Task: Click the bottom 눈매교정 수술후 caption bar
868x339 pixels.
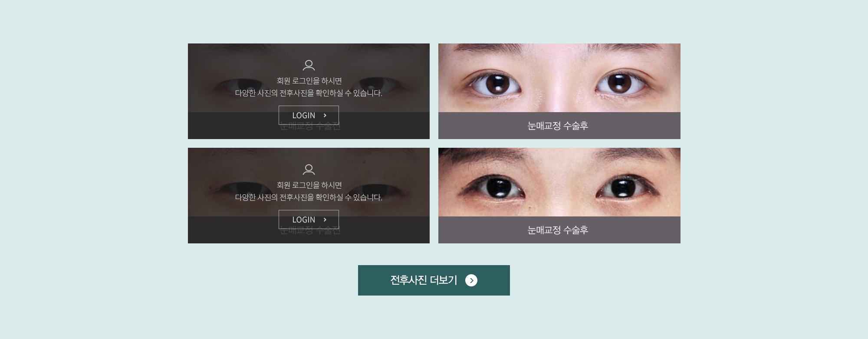Action: pyautogui.click(x=559, y=230)
